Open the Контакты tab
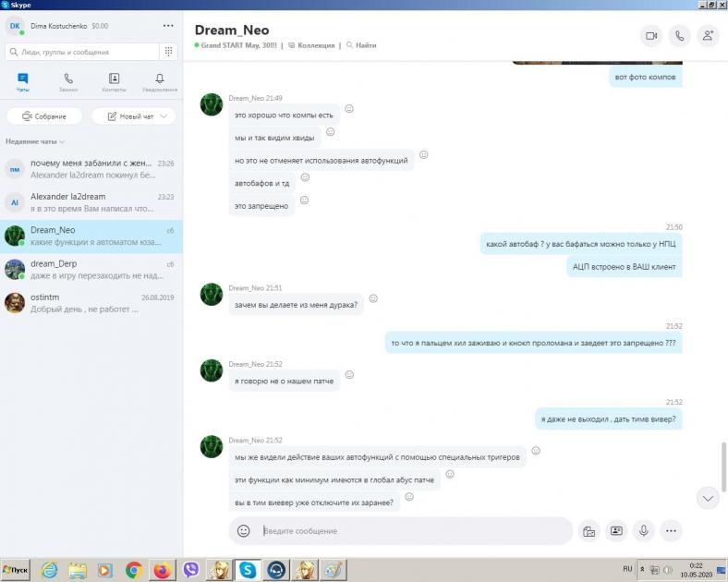Viewport: 728px width, 582px height. point(114,82)
